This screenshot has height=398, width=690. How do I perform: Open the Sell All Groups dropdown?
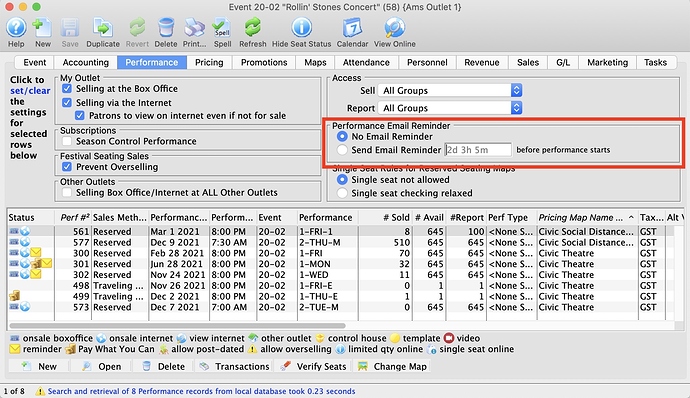[450, 90]
